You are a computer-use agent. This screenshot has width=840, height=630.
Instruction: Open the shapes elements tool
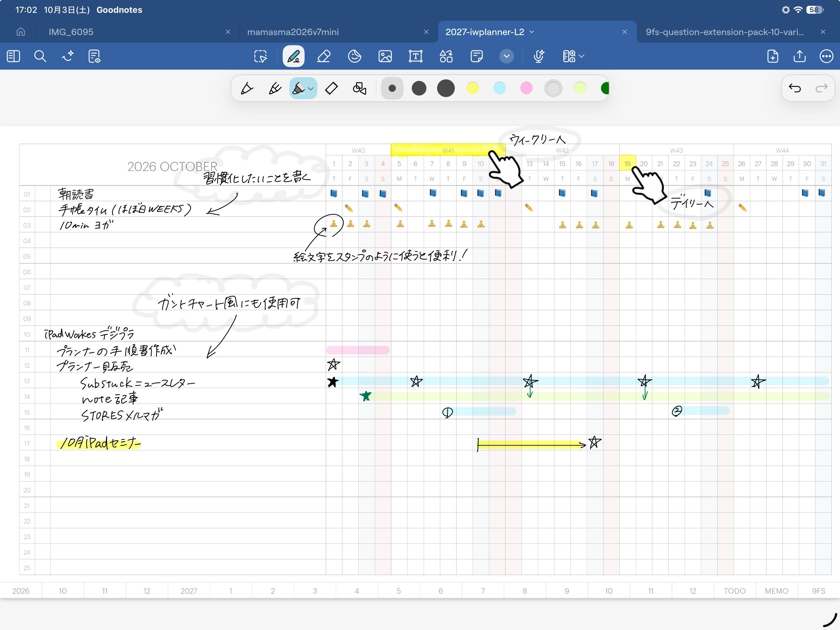tap(446, 56)
